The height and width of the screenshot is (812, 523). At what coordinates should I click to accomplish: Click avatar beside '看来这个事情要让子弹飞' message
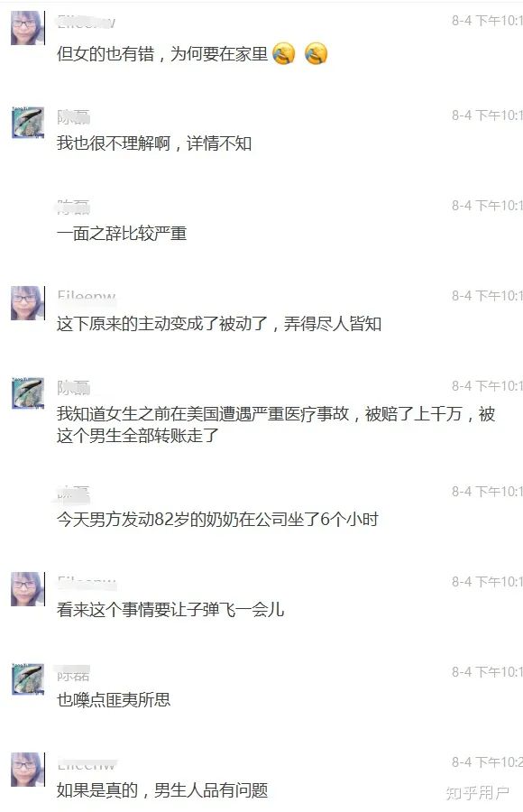tap(28, 589)
